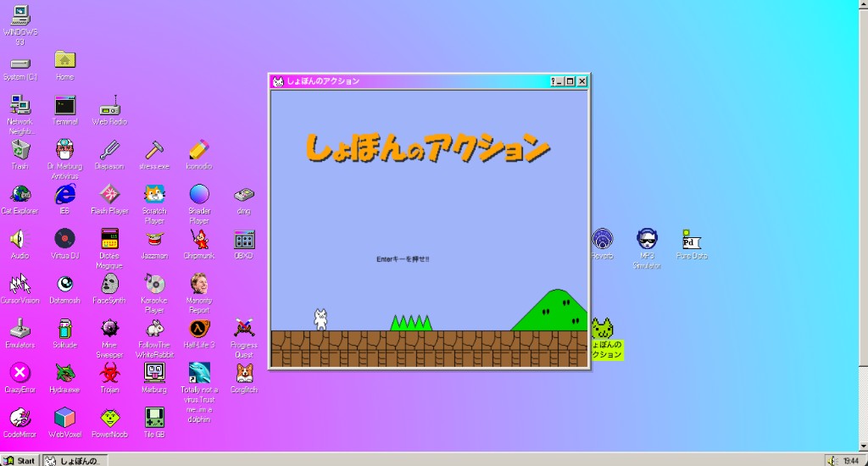Launch Cat Explorer icon
The image size is (868, 466).
tap(20, 194)
